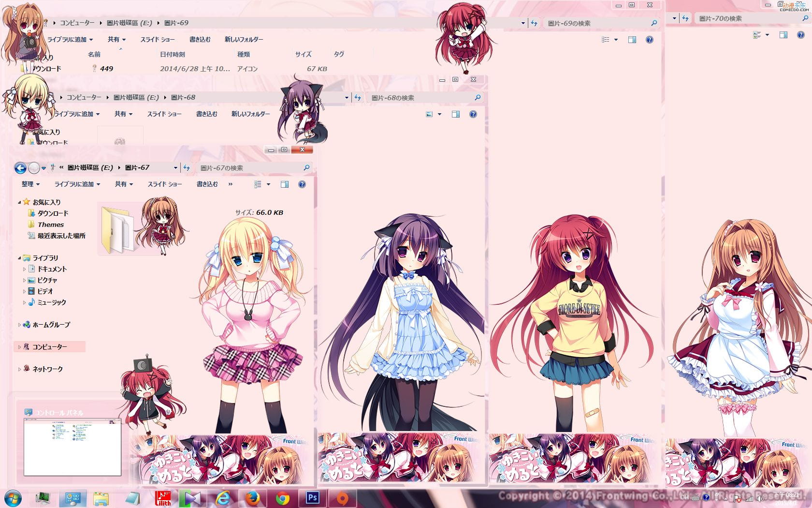Open the address bar history dropdown in 圖片-67

[175, 168]
